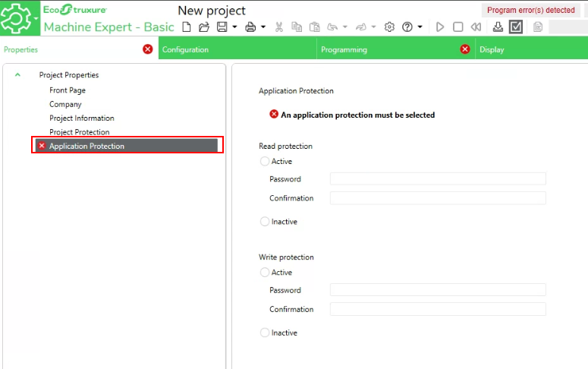Open the print options dropdown arrow
The width and height of the screenshot is (588, 369).
[263, 27]
